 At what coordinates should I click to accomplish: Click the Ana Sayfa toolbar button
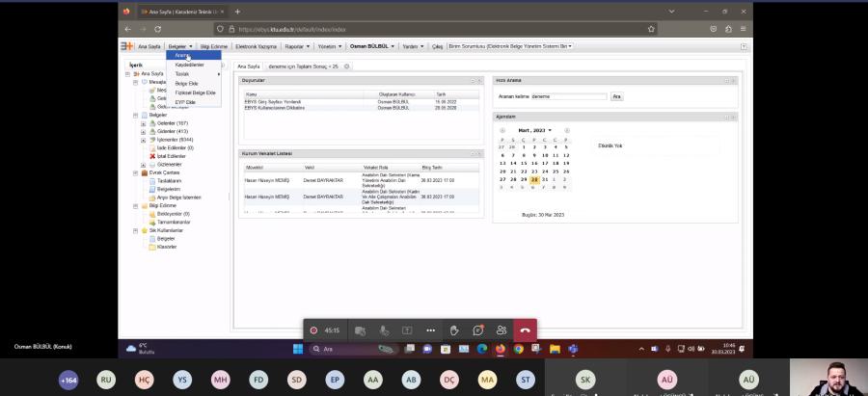point(149,46)
